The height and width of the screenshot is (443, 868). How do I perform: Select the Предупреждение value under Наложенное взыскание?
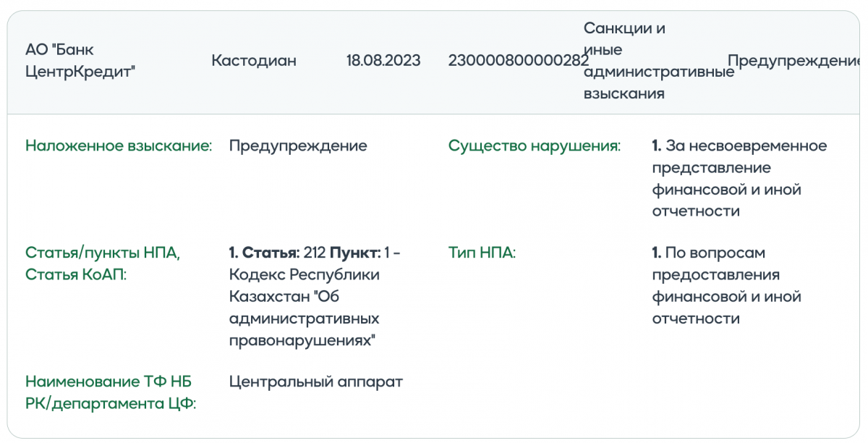coord(298,145)
